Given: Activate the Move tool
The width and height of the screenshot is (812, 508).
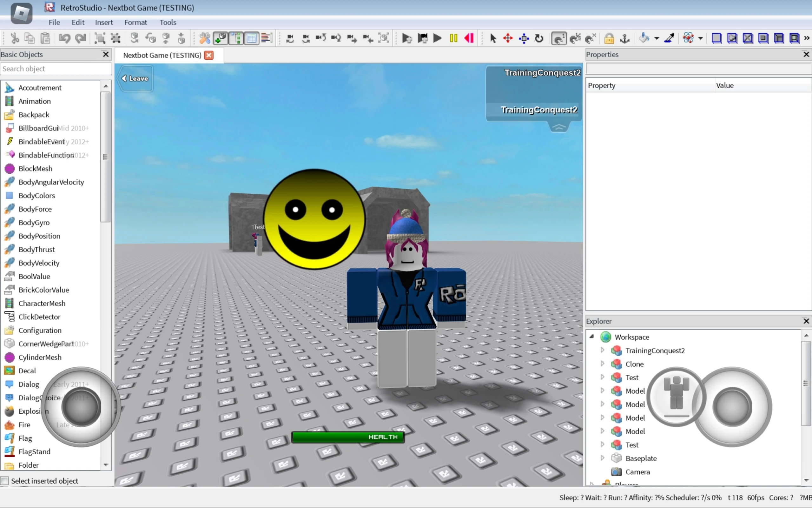Looking at the screenshot, I should (x=508, y=38).
